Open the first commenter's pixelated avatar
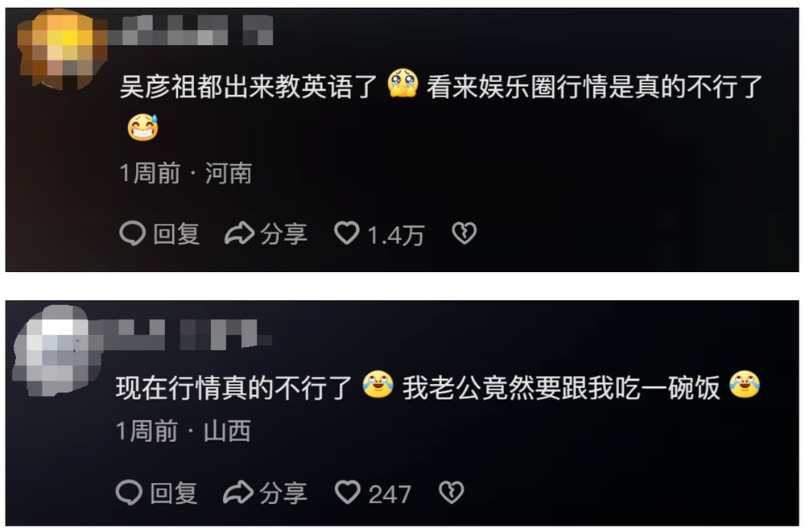 click(x=62, y=49)
